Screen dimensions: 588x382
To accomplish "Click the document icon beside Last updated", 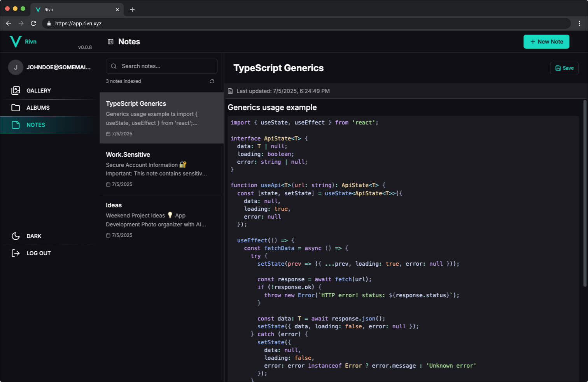I will pos(230,91).
